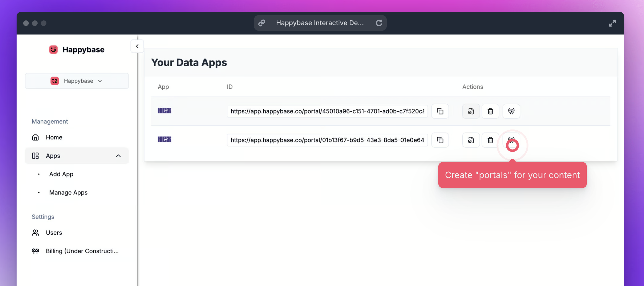Go to Home in the sidebar
The image size is (644, 286).
click(54, 137)
